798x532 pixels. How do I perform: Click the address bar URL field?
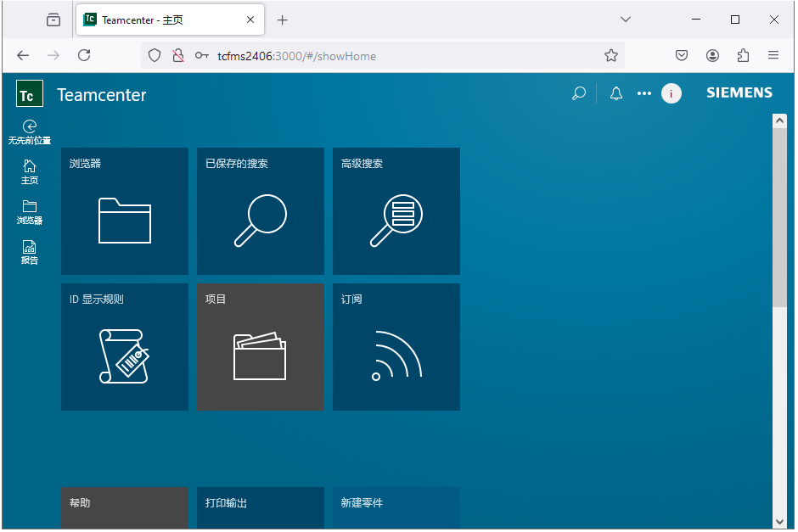click(x=382, y=55)
